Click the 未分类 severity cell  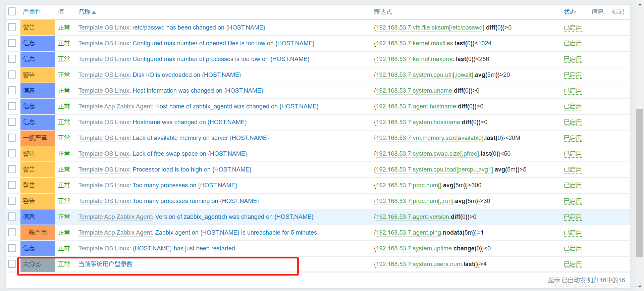click(38, 264)
